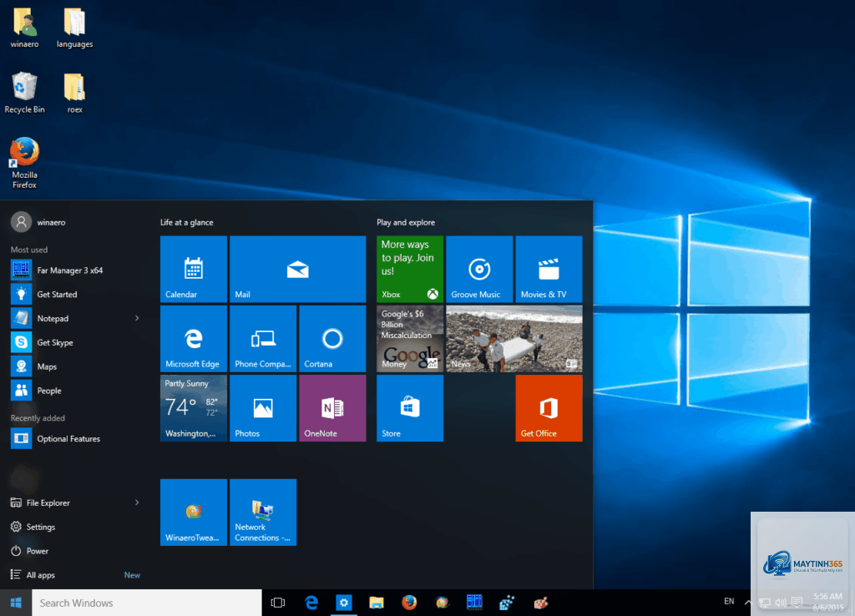Open the Xbox tile
The height and width of the screenshot is (616, 855).
point(410,269)
